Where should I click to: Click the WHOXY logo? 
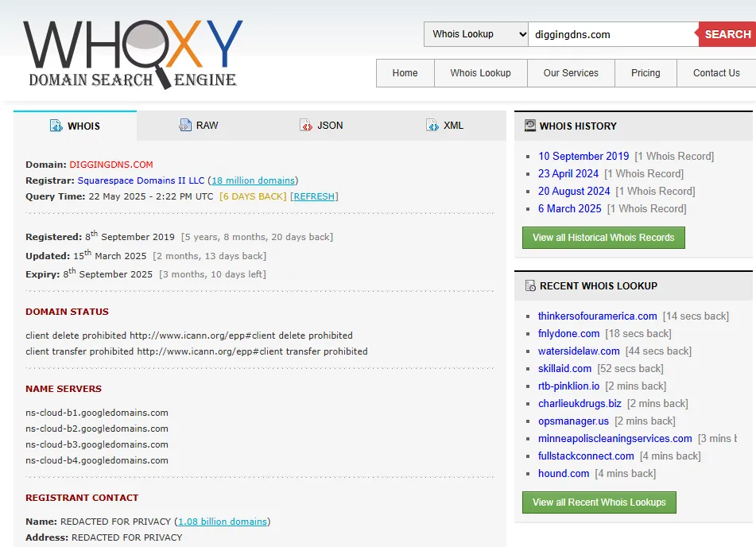tap(133, 55)
